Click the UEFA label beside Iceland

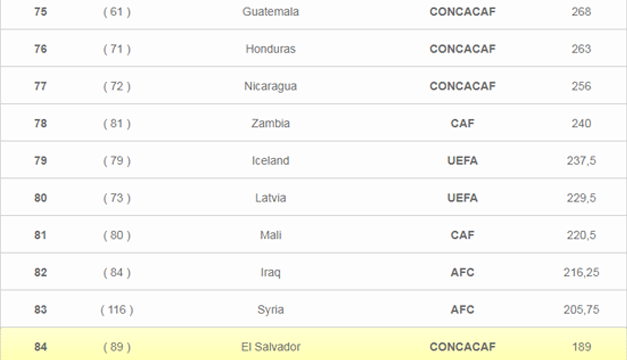(x=462, y=160)
